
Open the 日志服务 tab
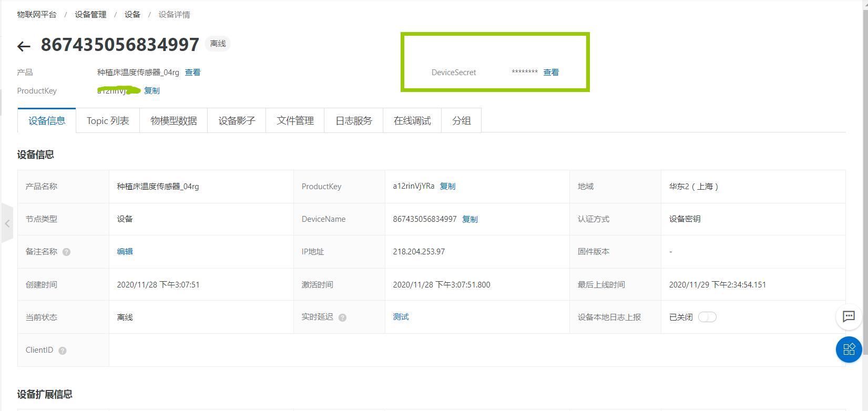tap(353, 121)
